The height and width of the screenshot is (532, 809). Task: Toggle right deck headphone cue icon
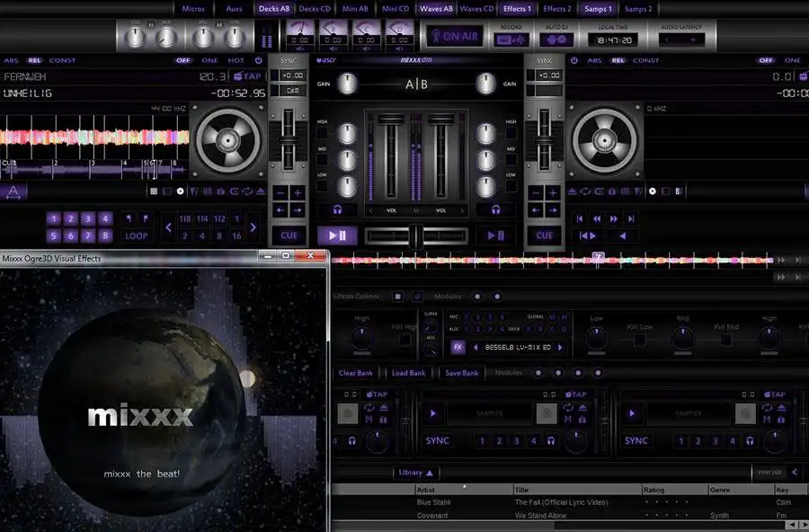496,209
